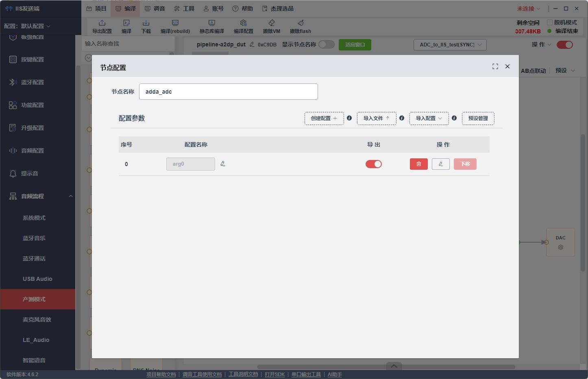Image resolution: width=588 pixels, height=379 pixels.
Task: Open the 导入配置 dropdown
Action: (429, 118)
